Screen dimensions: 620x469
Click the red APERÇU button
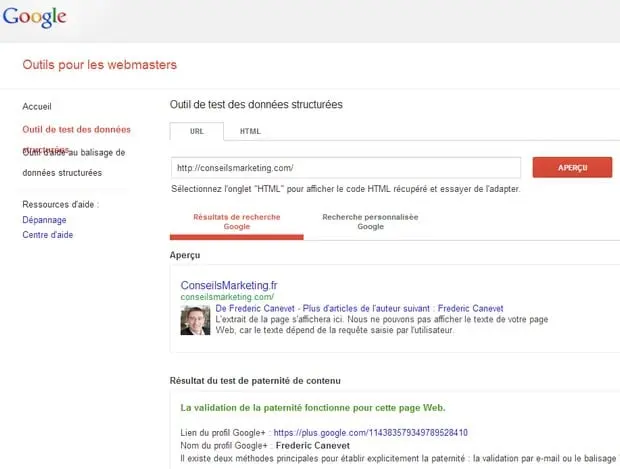click(572, 168)
